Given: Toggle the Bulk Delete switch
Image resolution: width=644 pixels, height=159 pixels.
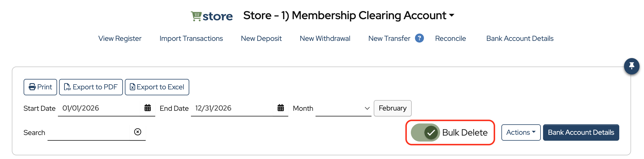Looking at the screenshot, I should tap(425, 132).
